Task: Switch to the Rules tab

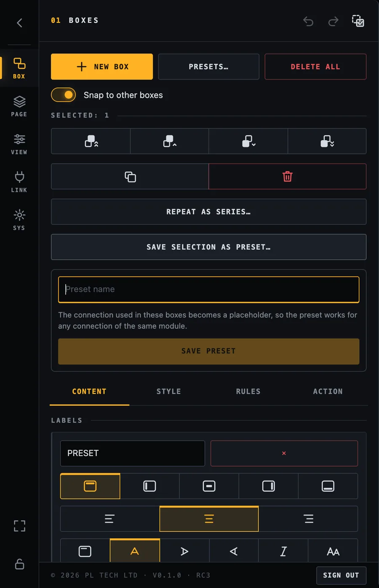Action: (x=248, y=392)
